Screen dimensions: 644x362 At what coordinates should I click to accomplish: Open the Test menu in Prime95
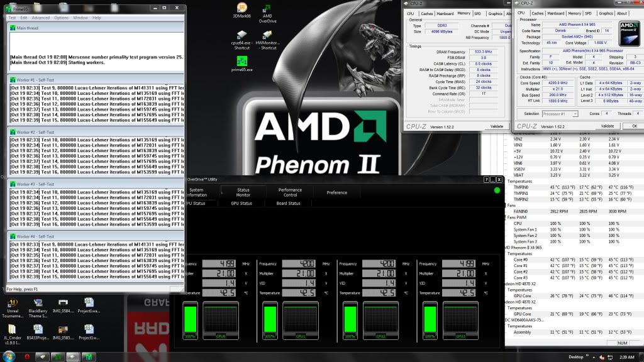pos(12,18)
